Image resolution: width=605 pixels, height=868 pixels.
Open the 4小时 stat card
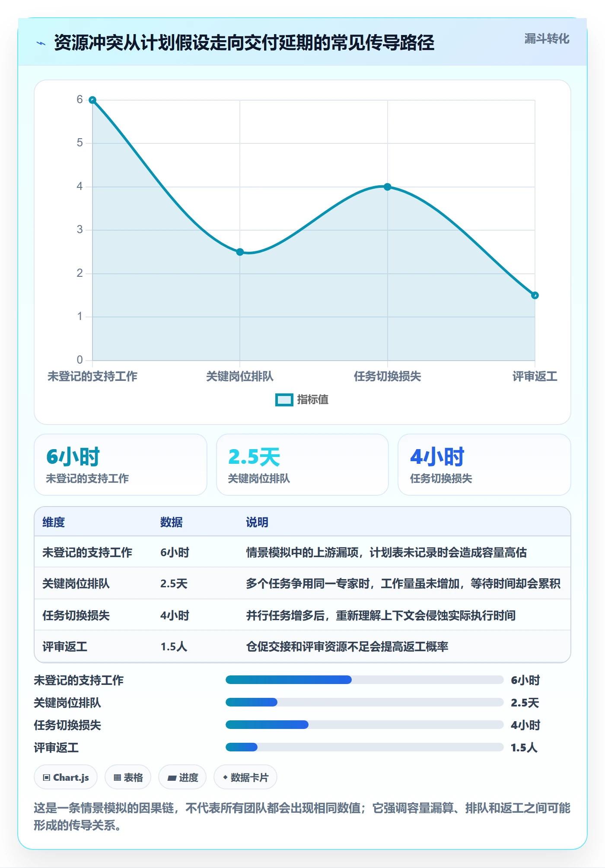(x=484, y=465)
